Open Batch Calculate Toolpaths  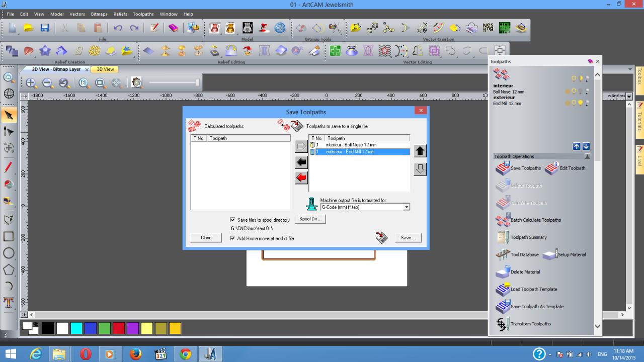(528, 220)
